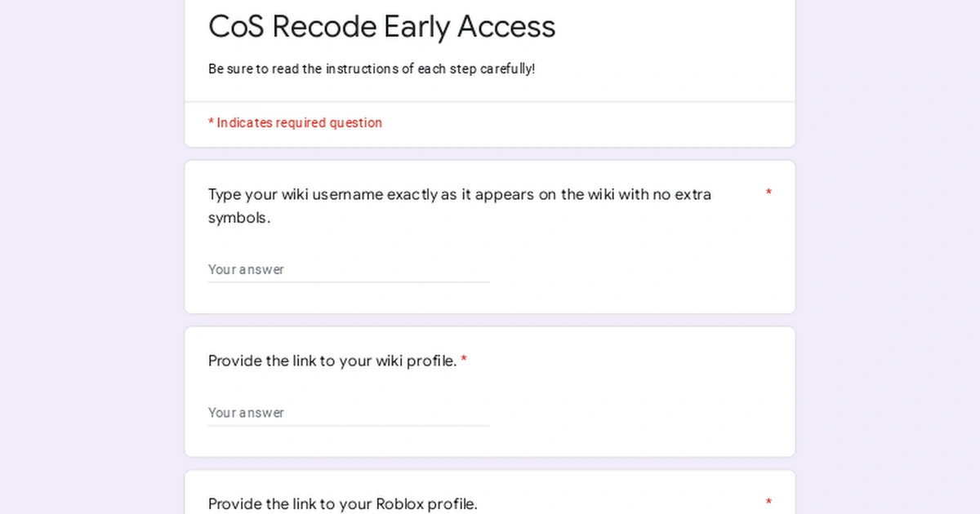The image size is (980, 514).
Task: Select the wiki profile question text
Action: 330,361
